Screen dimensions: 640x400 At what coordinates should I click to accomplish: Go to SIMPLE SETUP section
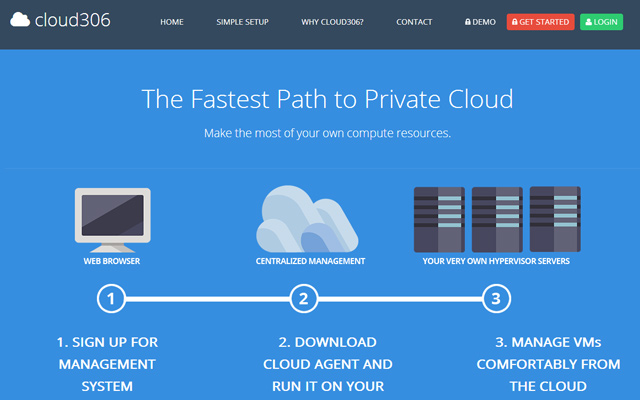(242, 22)
